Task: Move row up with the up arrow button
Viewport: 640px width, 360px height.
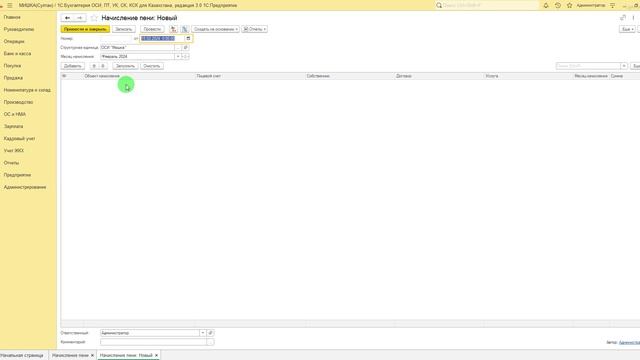Action: pyautogui.click(x=94, y=66)
